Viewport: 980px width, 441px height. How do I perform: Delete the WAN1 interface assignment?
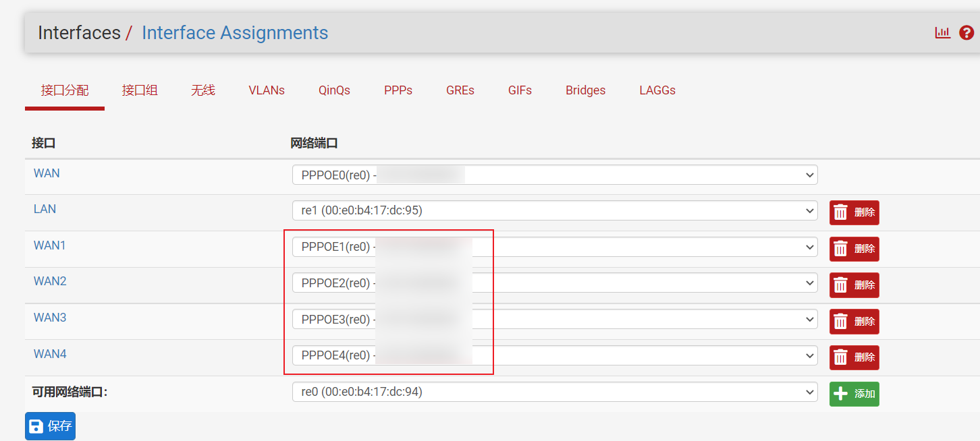(x=854, y=249)
